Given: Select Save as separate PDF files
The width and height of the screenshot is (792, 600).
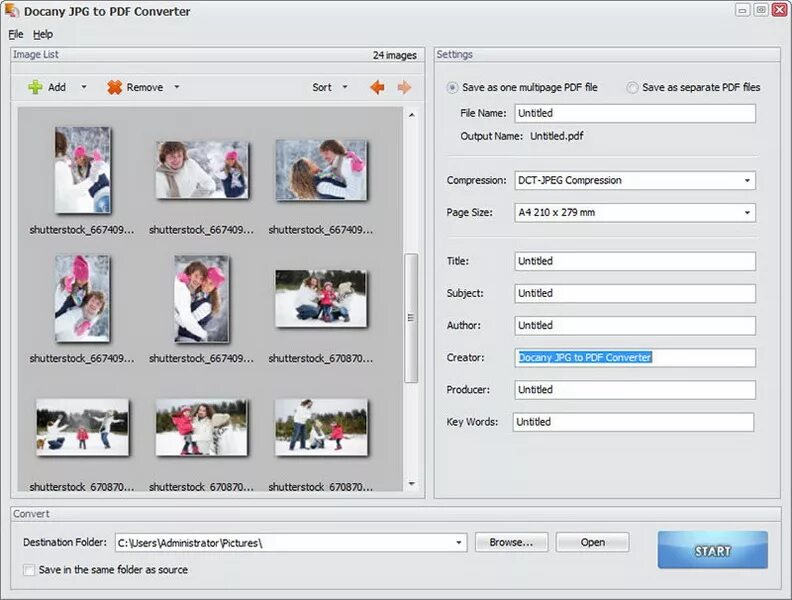Looking at the screenshot, I should (632, 88).
